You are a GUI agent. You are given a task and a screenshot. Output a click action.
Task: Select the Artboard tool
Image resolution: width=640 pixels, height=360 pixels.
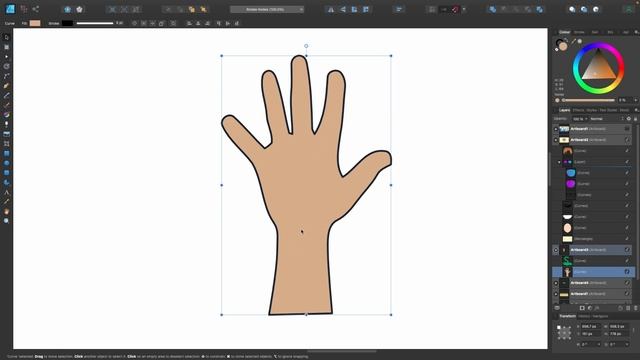6,47
